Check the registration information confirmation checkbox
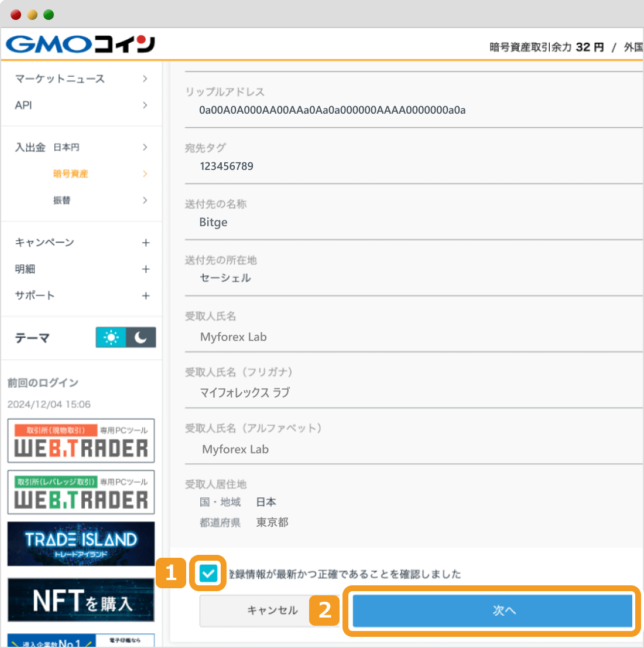This screenshot has width=644, height=648. point(208,575)
